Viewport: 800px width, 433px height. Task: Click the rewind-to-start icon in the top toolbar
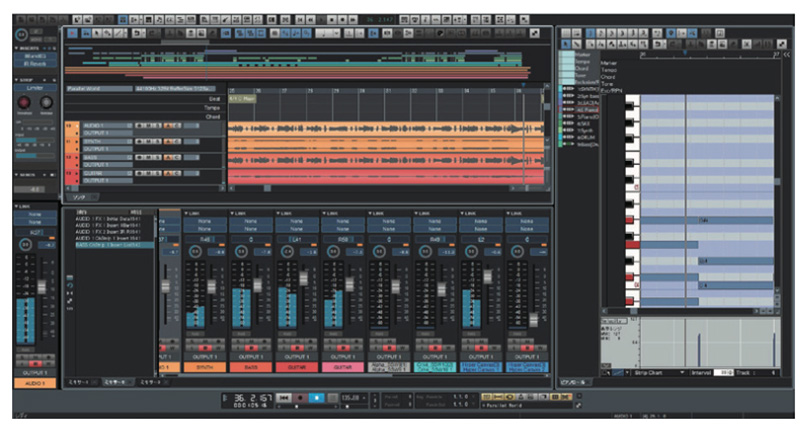(300, 19)
